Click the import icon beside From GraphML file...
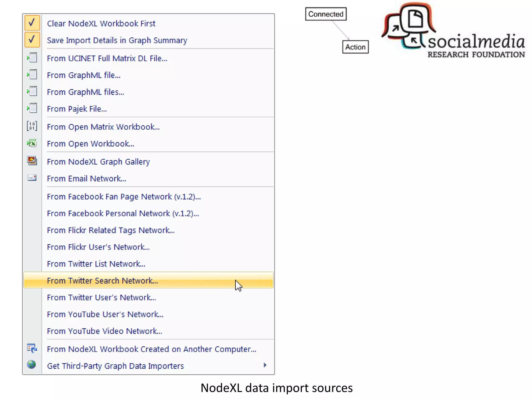 pos(32,75)
